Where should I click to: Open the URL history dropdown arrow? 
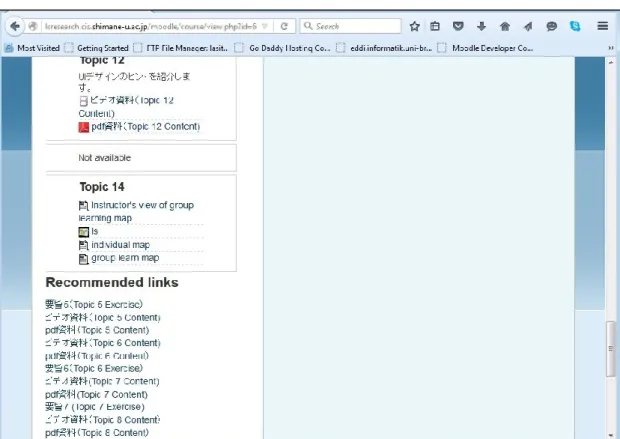(x=265, y=26)
